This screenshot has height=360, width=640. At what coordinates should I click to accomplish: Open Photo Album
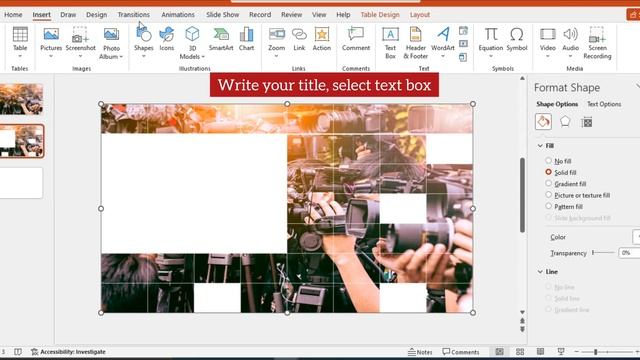111,43
